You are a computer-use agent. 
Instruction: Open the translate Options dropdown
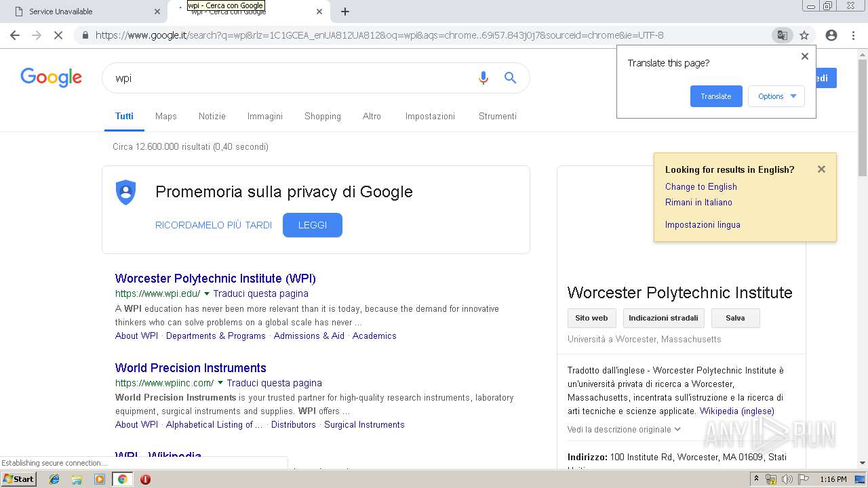click(776, 96)
